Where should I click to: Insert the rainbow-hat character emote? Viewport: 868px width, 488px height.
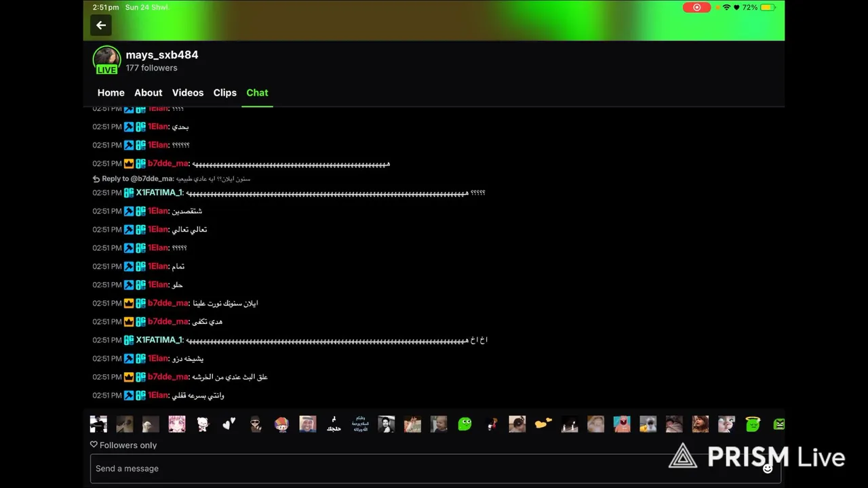point(281,424)
